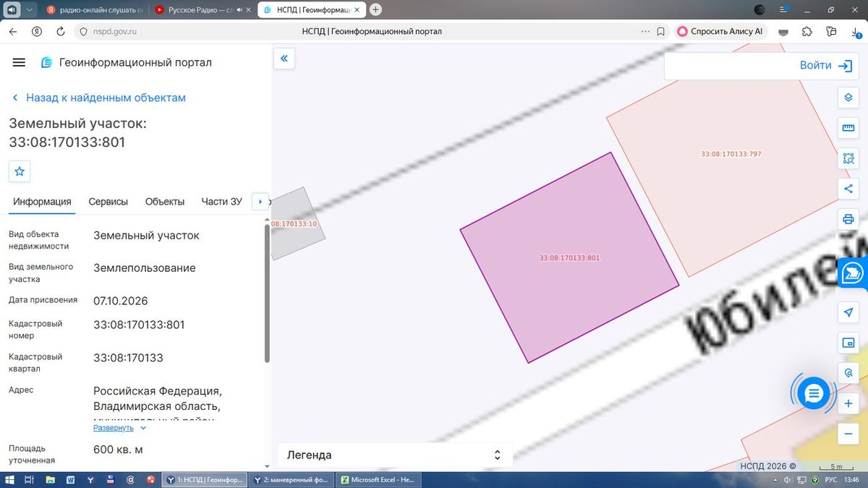This screenshot has height=488, width=868.
Task: Open the overview mini-map tool
Action: (848, 343)
